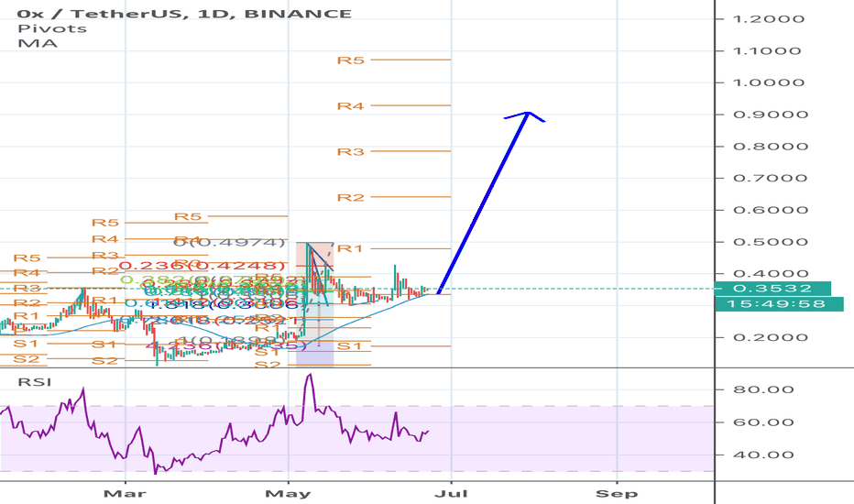Click the 60.00 RSI scale value
The width and height of the screenshot is (854, 504).
763,422
